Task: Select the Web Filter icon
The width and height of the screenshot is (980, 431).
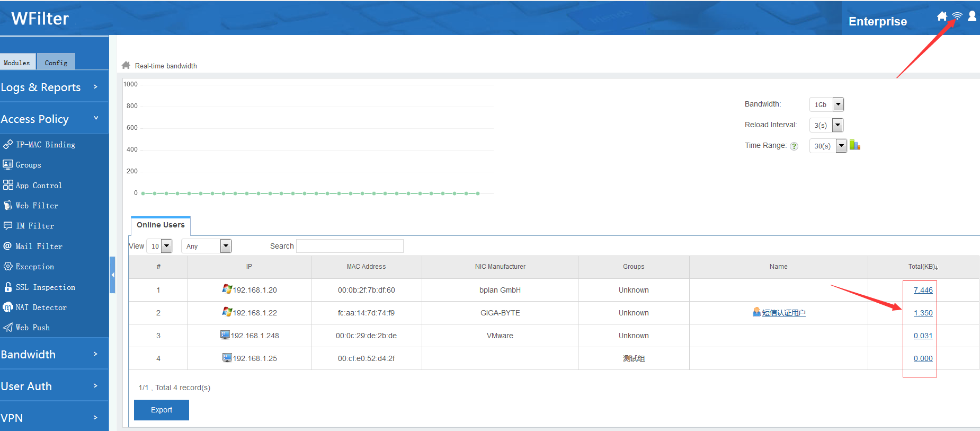Action: (8, 205)
